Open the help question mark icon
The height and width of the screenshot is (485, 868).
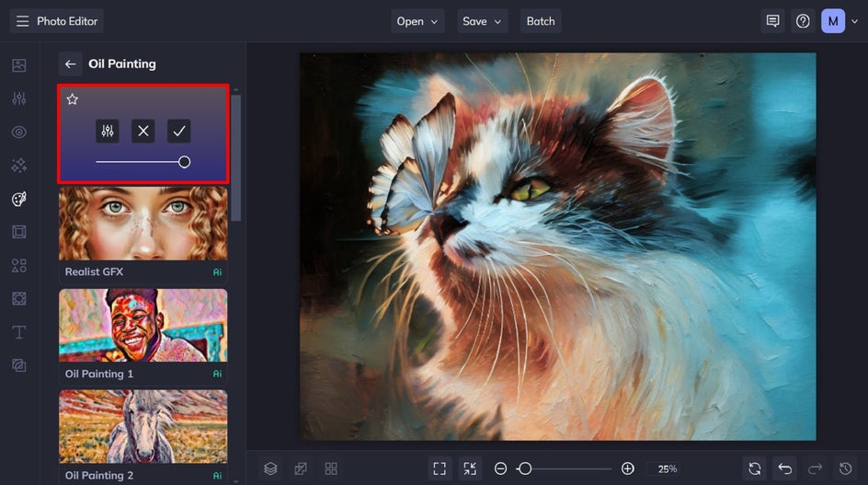pyautogui.click(x=803, y=21)
